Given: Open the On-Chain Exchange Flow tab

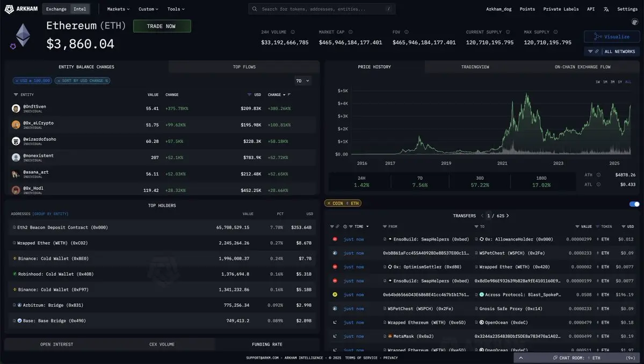Looking at the screenshot, I should pyautogui.click(x=582, y=67).
